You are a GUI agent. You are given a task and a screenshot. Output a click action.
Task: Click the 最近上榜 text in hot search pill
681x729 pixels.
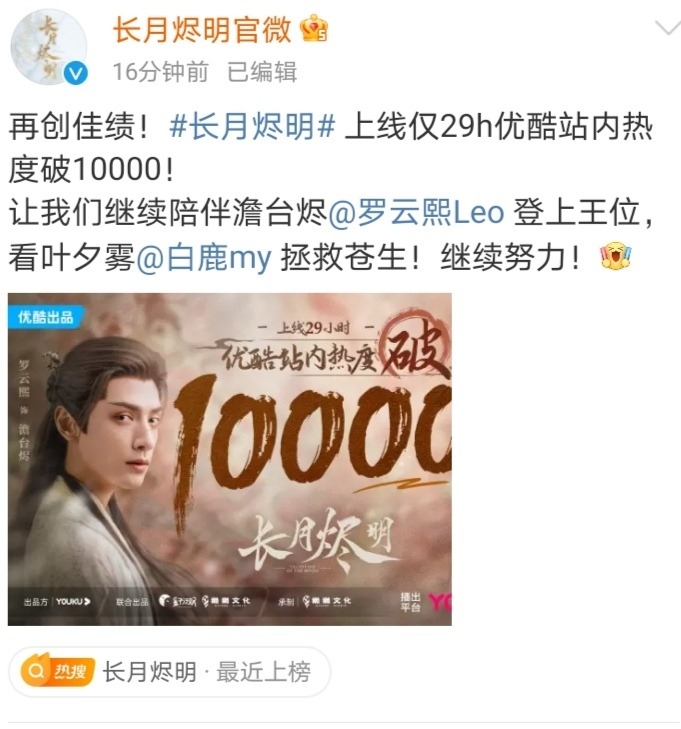pyautogui.click(x=264, y=672)
